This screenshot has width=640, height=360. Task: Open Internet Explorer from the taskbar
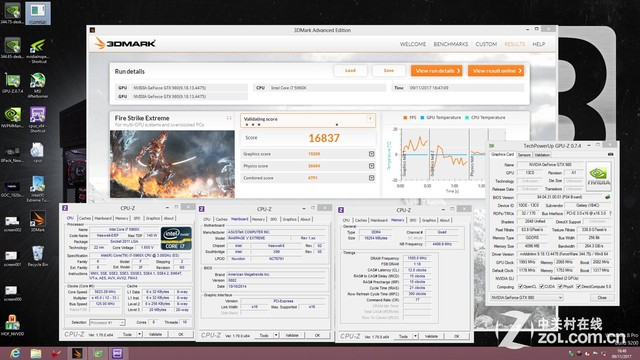15,353
